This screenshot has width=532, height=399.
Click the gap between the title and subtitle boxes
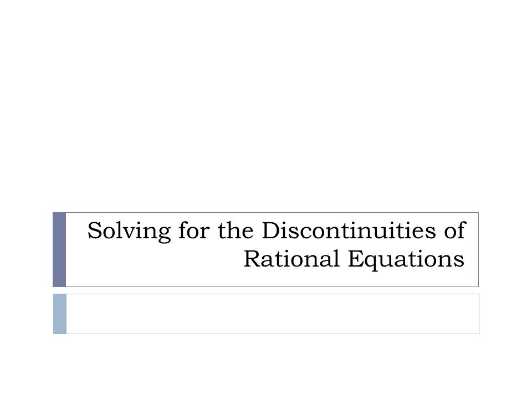pyautogui.click(x=266, y=290)
